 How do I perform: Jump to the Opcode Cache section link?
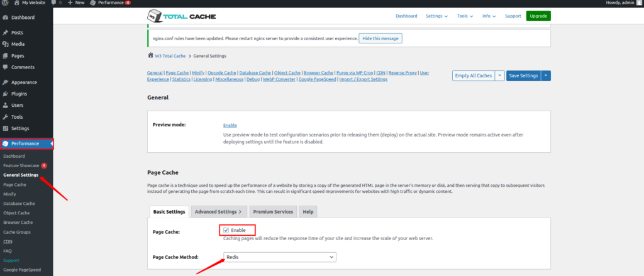(x=222, y=73)
